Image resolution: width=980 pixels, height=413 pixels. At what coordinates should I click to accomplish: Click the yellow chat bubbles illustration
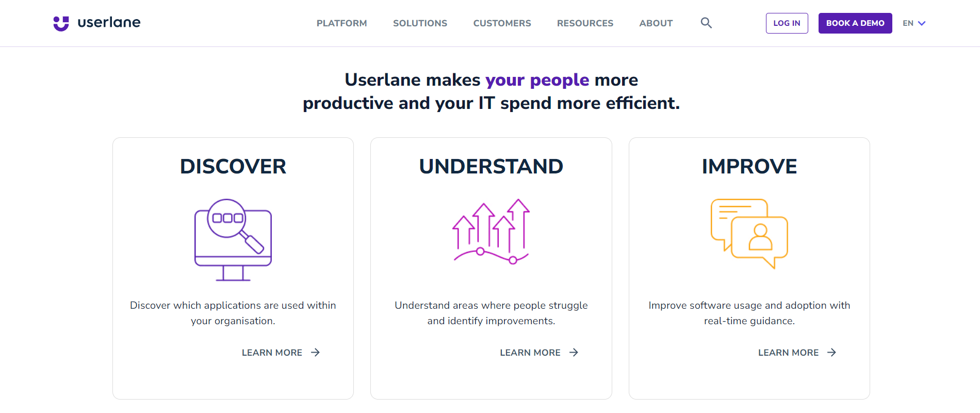[x=749, y=233]
